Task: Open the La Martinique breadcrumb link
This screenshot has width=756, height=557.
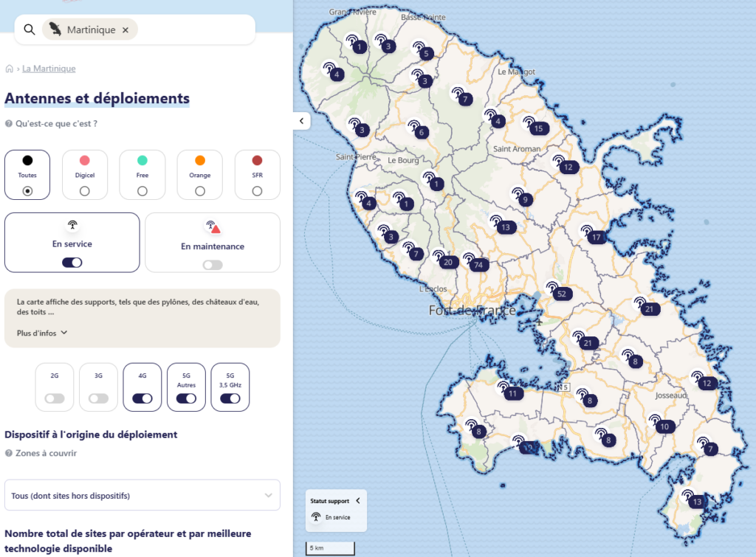Action: [x=49, y=69]
